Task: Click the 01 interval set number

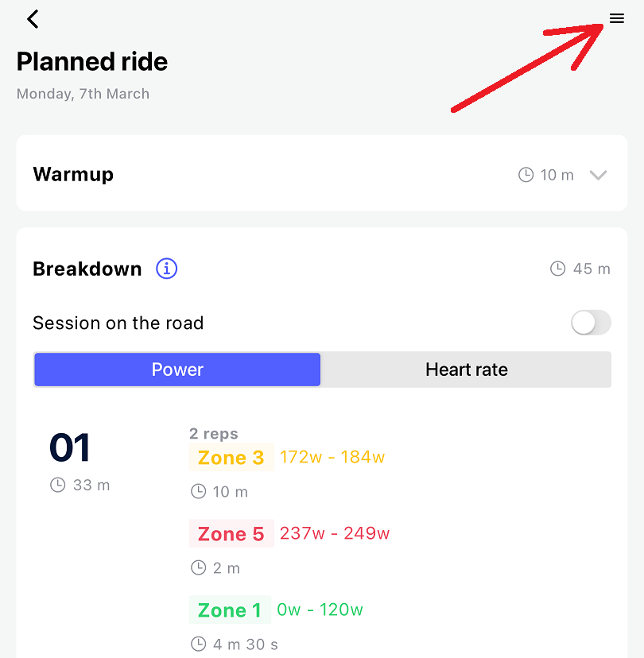Action: coord(70,448)
